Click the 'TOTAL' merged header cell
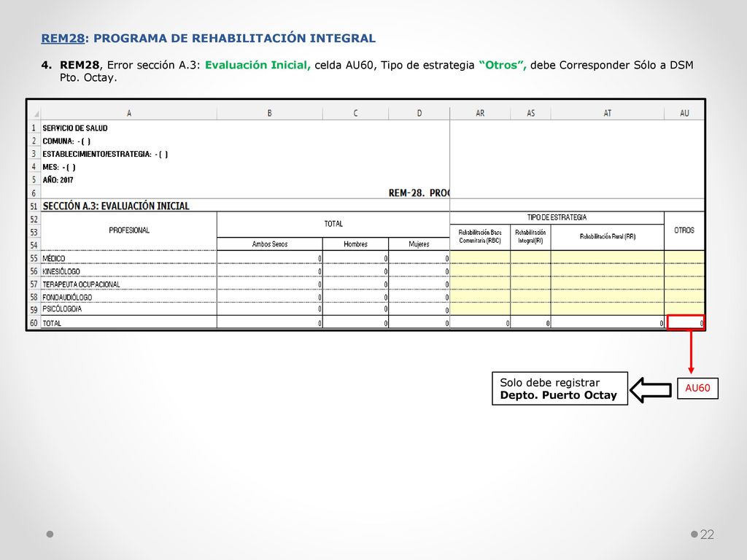Screen dimensions: 747x560 pyautogui.click(x=333, y=224)
